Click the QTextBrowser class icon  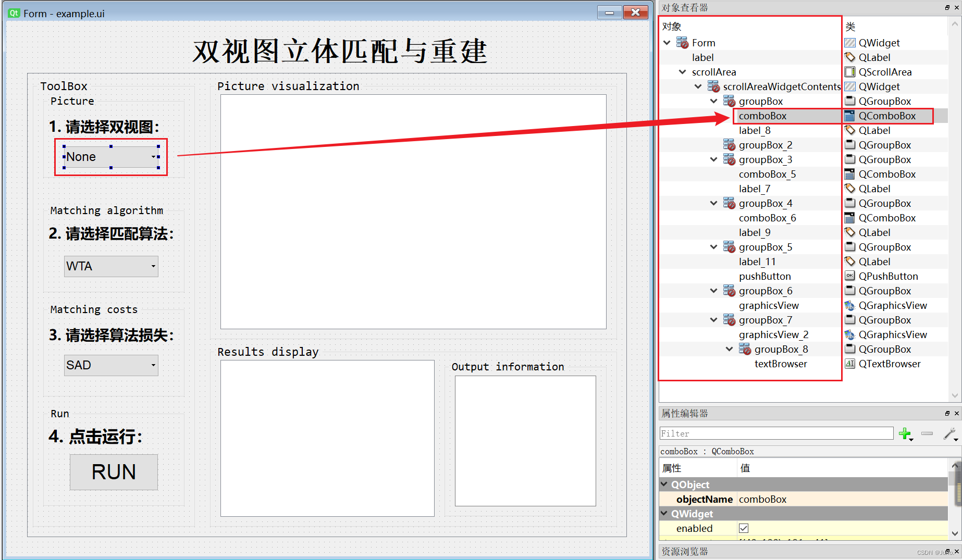850,364
